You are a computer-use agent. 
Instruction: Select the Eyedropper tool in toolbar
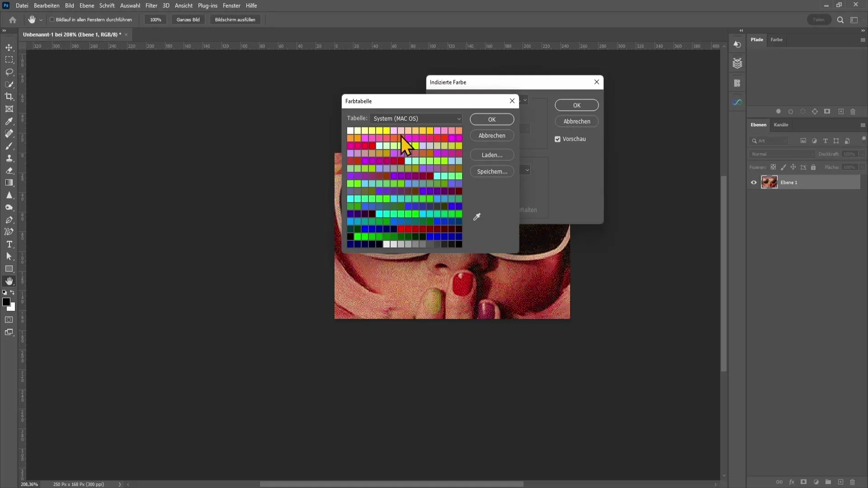(x=9, y=121)
